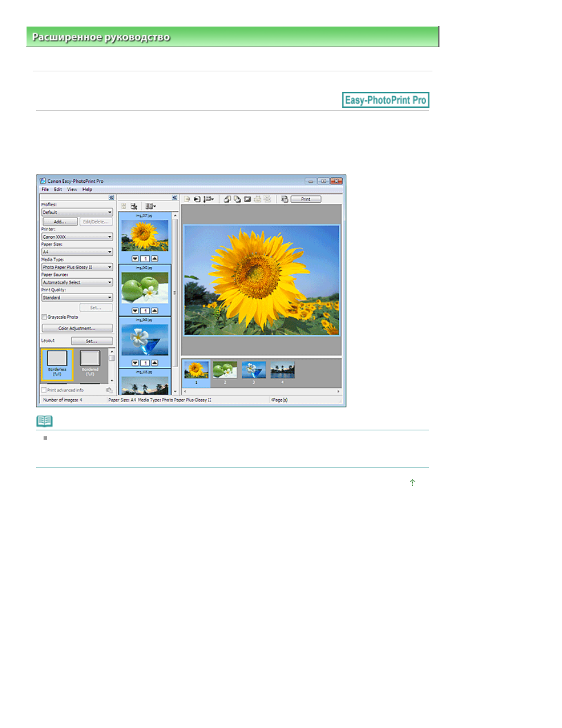
Task: Select page 4 palm trees preview thumbnail
Action: click(282, 370)
